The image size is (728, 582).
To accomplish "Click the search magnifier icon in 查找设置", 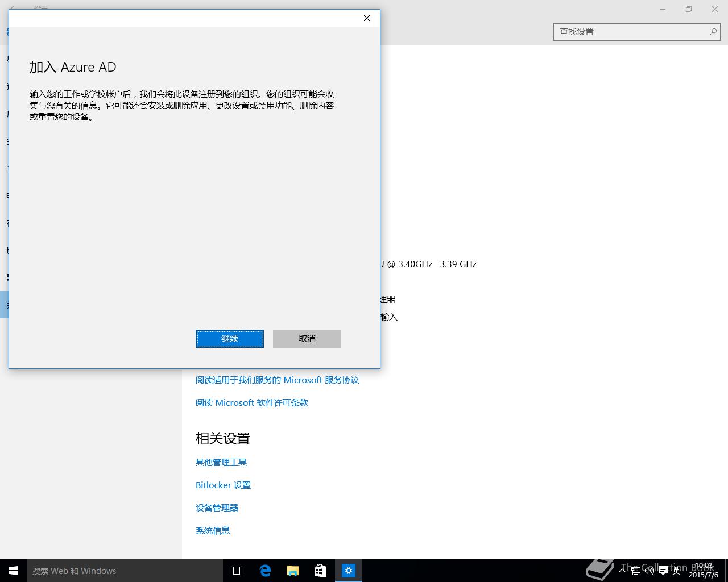I will [713, 32].
